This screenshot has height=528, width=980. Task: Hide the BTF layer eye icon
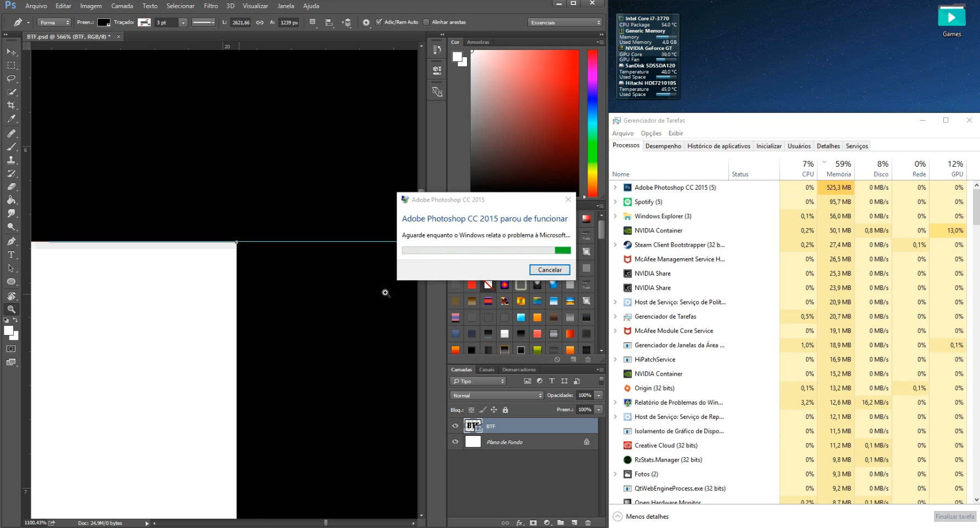tap(455, 426)
